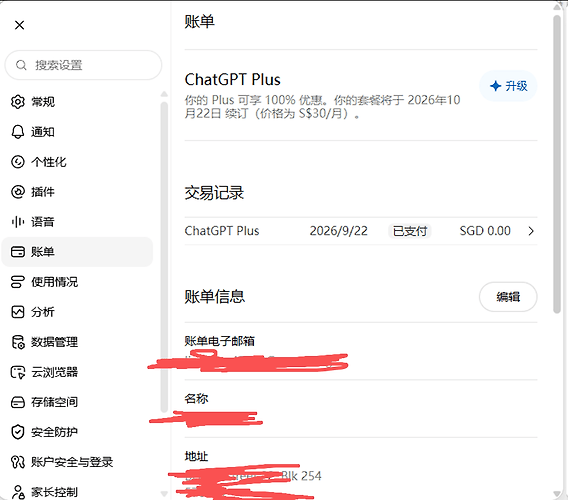Click the 已支付 status badge
This screenshot has height=500, width=568.
click(x=410, y=231)
